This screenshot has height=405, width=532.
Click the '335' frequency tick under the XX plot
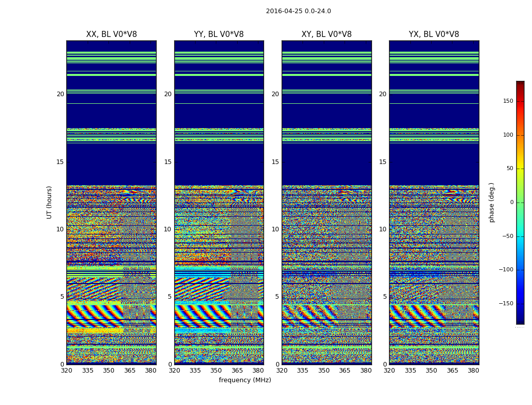point(88,371)
